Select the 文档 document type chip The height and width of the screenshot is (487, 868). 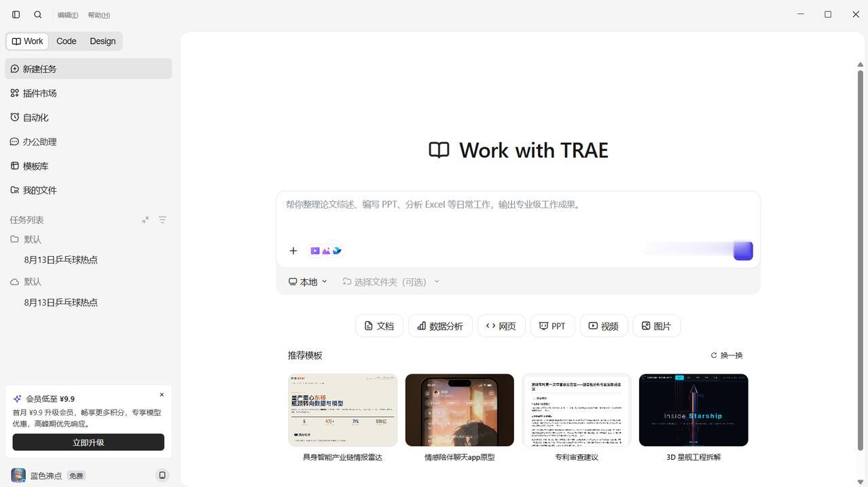(x=379, y=326)
